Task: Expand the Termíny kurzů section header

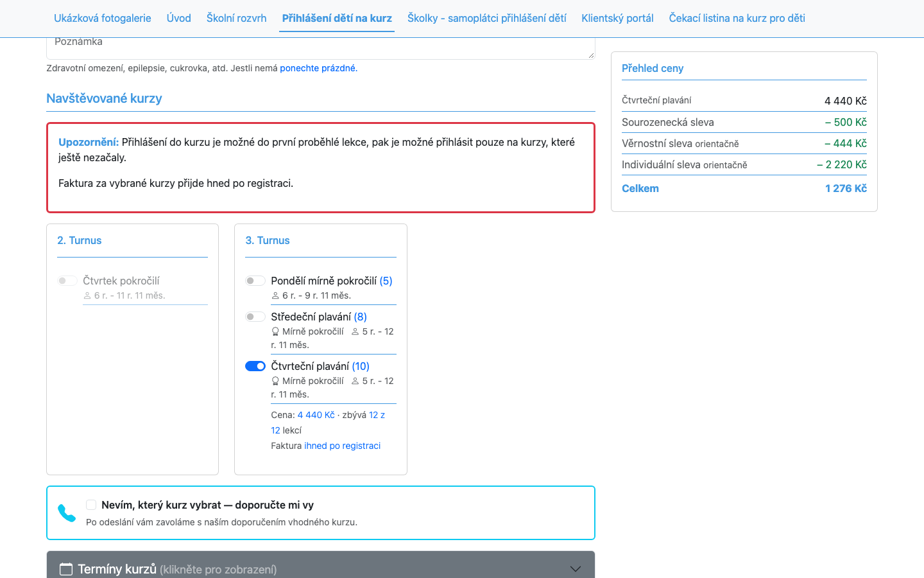Action: pos(321,565)
